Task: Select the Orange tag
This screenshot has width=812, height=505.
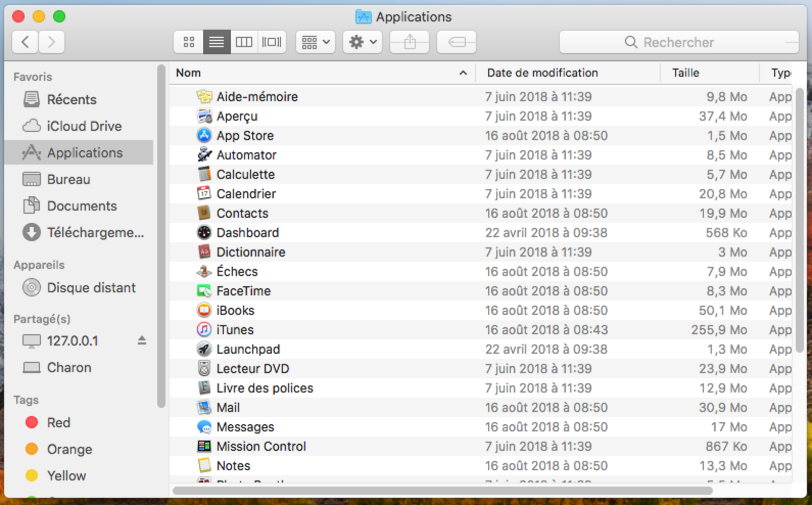Action: (x=79, y=449)
